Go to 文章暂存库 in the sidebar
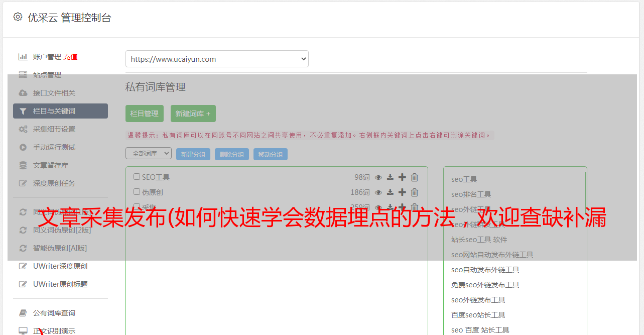Viewport: 644px width, 335px height. [x=51, y=165]
